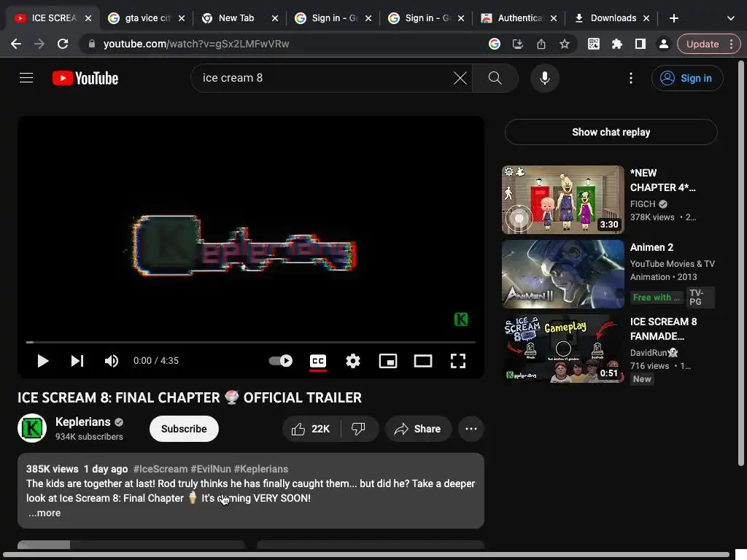Image resolution: width=747 pixels, height=560 pixels.
Task: Toggle closed captions CC
Action: click(318, 361)
